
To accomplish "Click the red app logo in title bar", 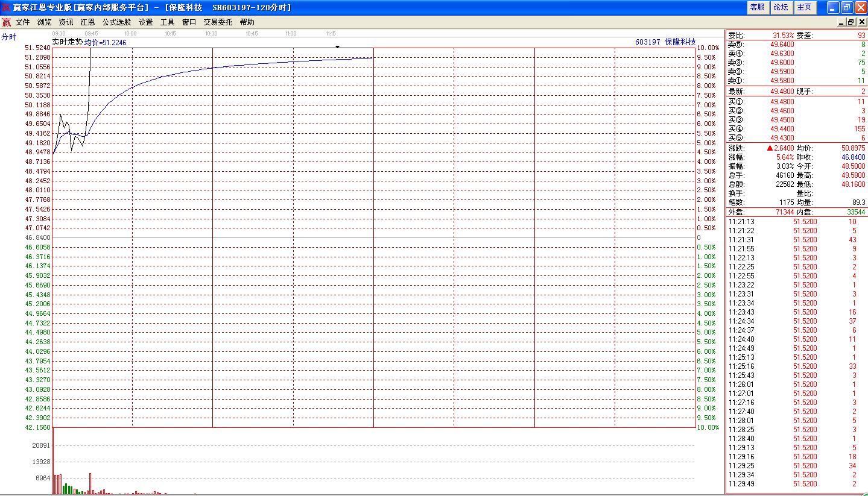I will coord(6,7).
